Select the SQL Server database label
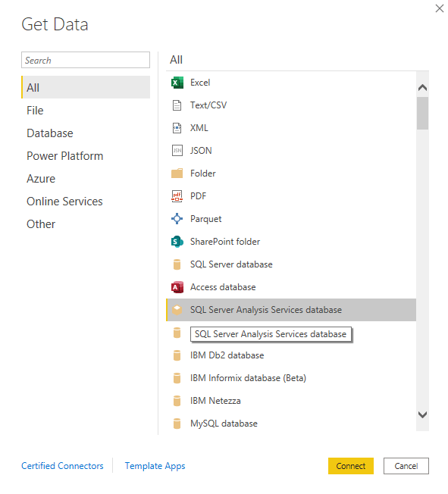 click(231, 264)
